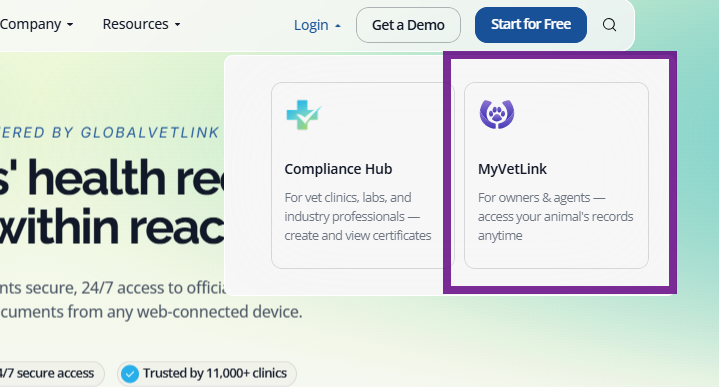The image size is (719, 387).
Task: Click the '24/7 secure access' badge
Action: (x=52, y=374)
